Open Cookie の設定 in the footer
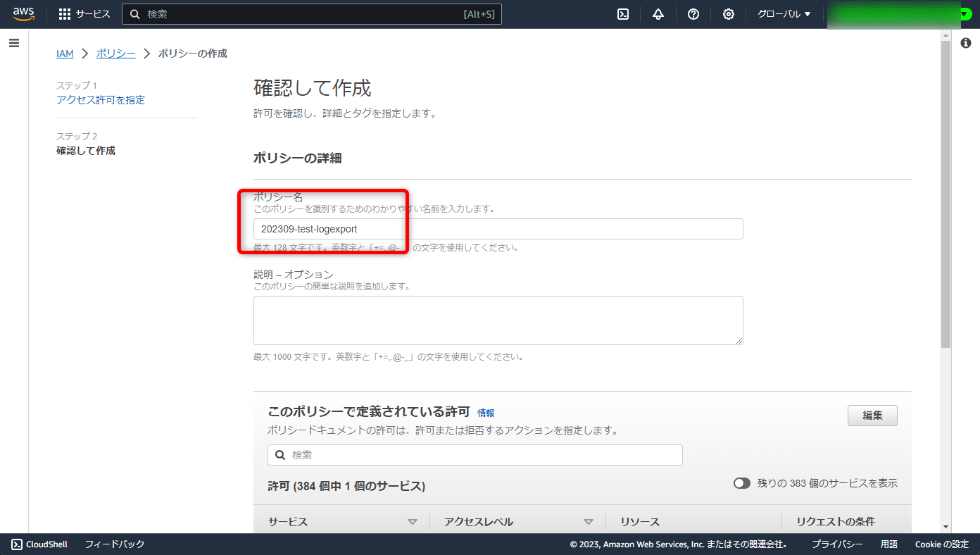This screenshot has height=555, width=980. point(942,544)
